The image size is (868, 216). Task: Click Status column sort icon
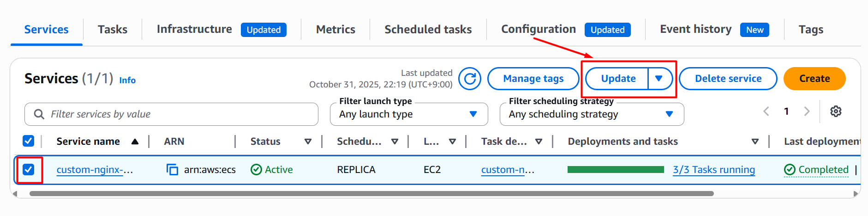pos(308,142)
